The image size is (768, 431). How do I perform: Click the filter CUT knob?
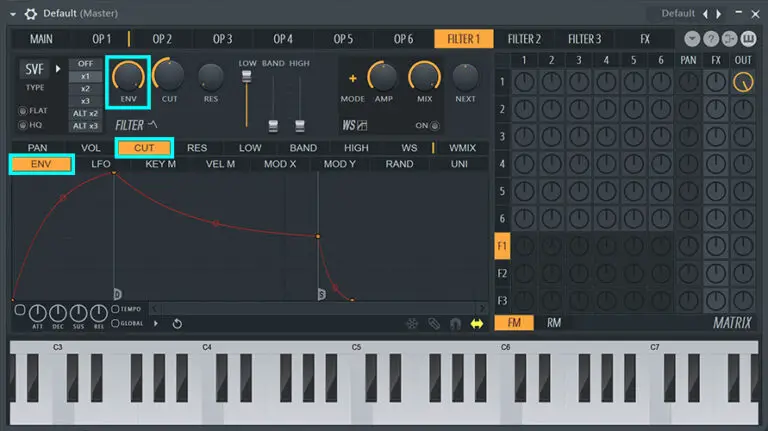(x=168, y=75)
